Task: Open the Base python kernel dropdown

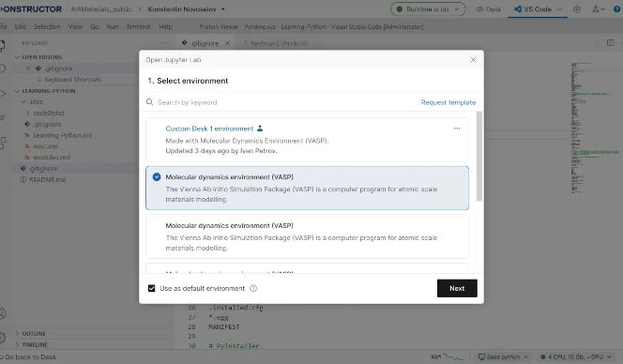Action: click(x=504, y=356)
